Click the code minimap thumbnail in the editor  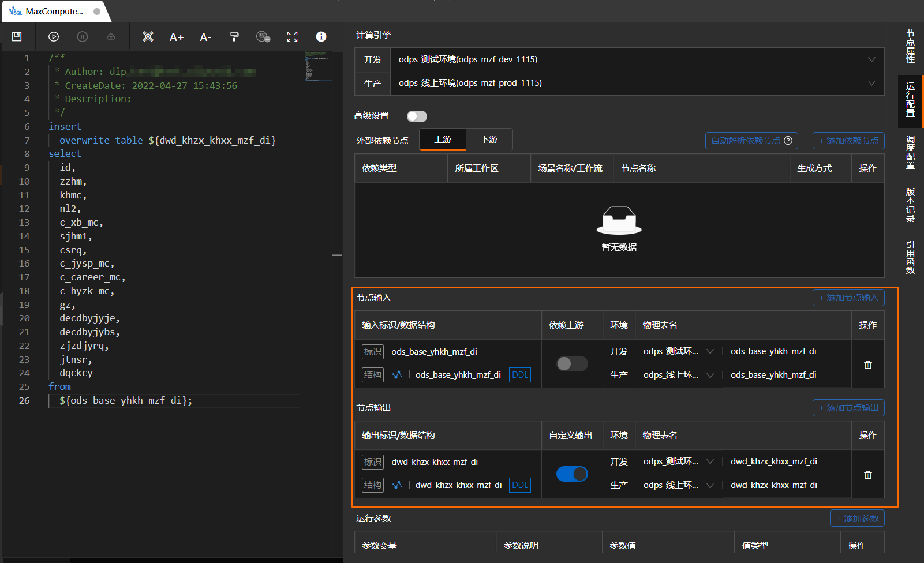click(x=317, y=66)
